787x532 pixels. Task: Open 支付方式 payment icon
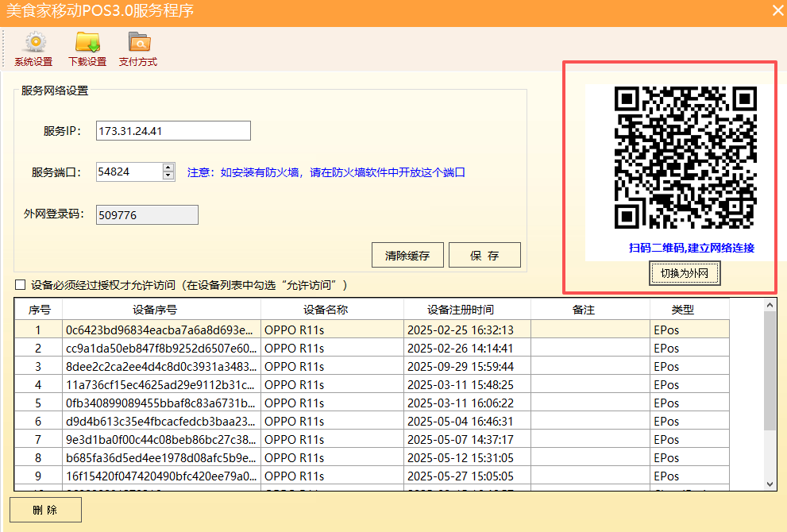click(x=138, y=43)
